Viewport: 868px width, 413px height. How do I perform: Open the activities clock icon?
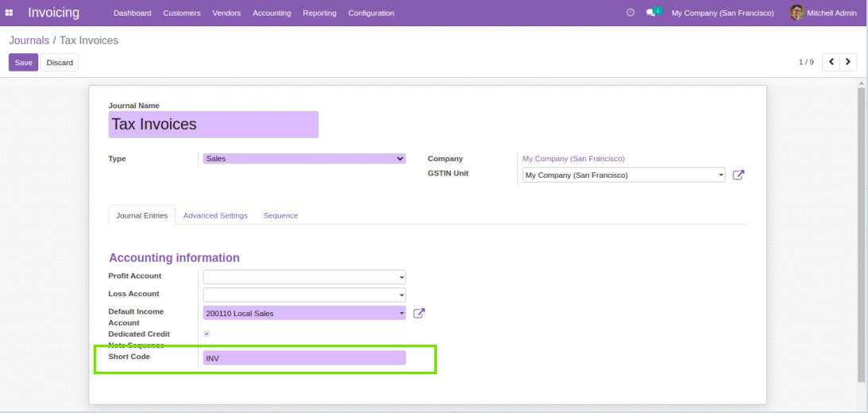point(630,12)
